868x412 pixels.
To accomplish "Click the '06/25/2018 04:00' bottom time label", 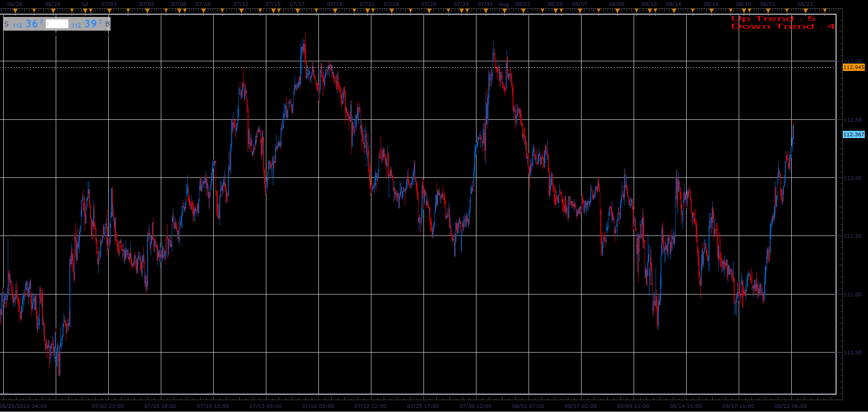I will pos(23,406).
